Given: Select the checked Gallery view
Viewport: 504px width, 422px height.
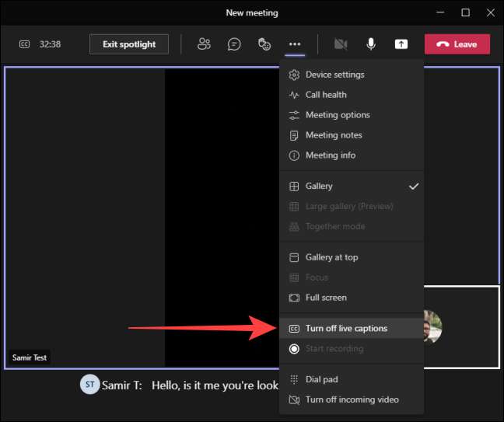Looking at the screenshot, I should 319,187.
